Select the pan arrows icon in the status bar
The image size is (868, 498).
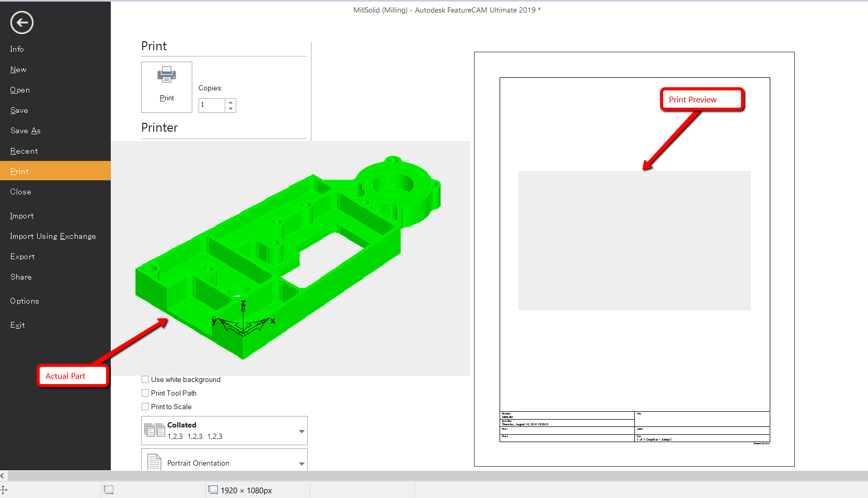(5, 490)
